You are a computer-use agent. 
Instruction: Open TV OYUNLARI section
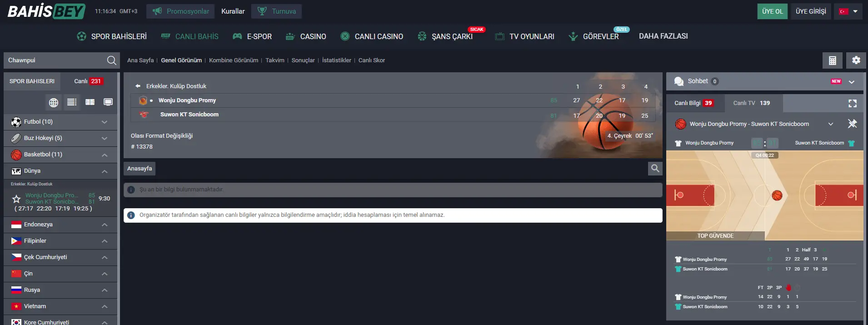[525, 36]
